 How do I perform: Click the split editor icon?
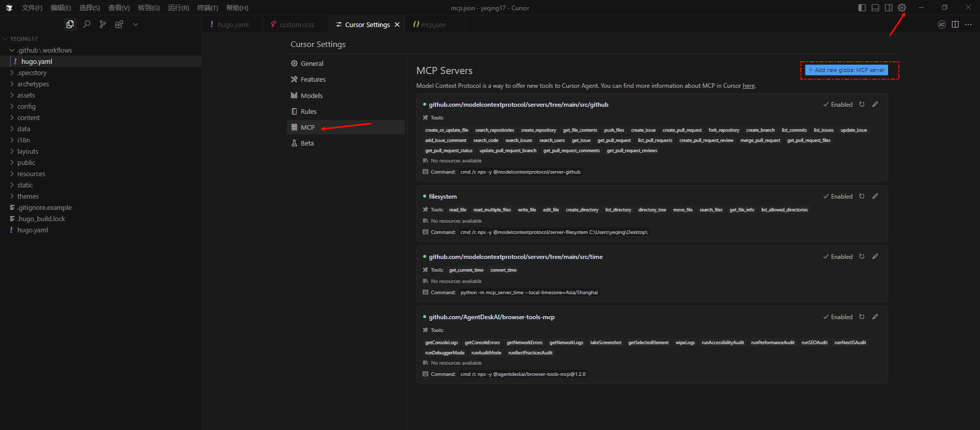(955, 25)
